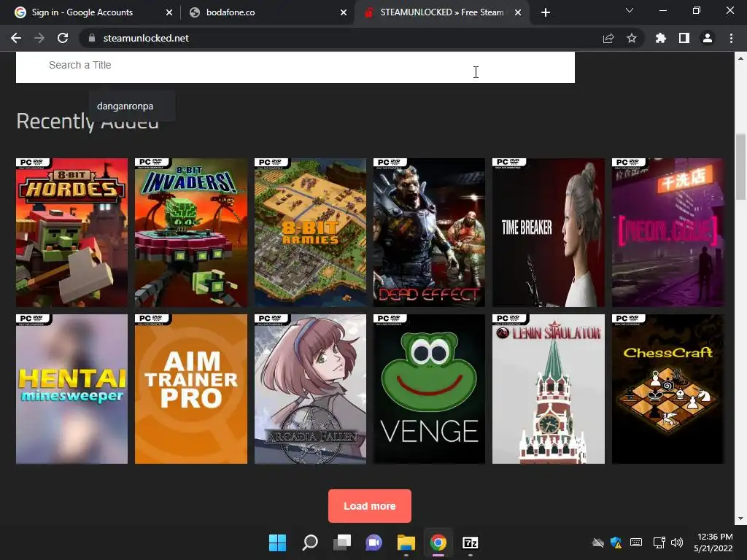
Task: Open the Lenin Simulator game cover
Action: 549,389
